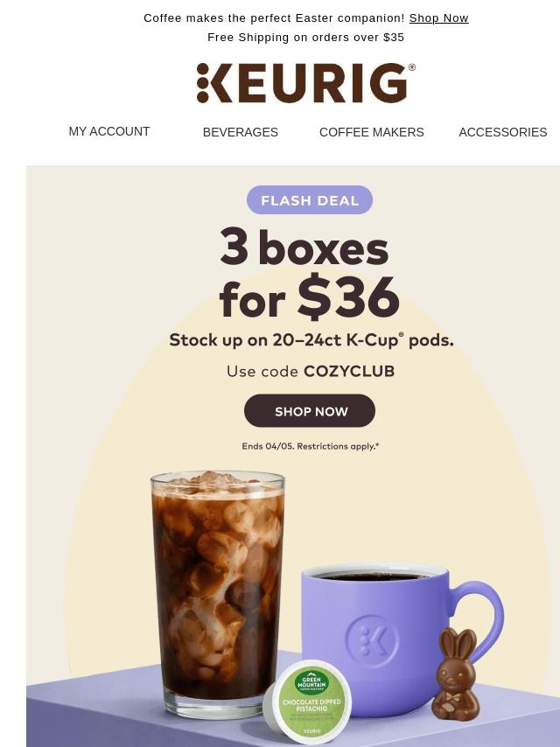Click the FLASH DEAL badge

coord(310,200)
